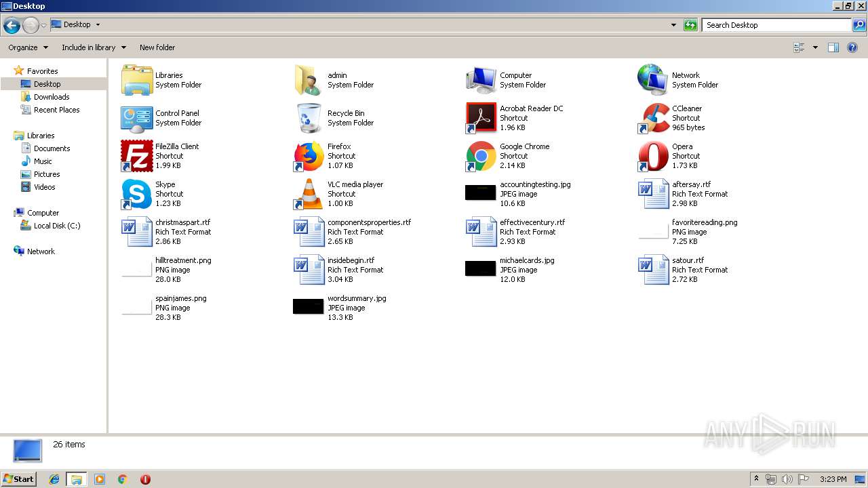
Task: Open the Windows Start menu
Action: (19, 479)
